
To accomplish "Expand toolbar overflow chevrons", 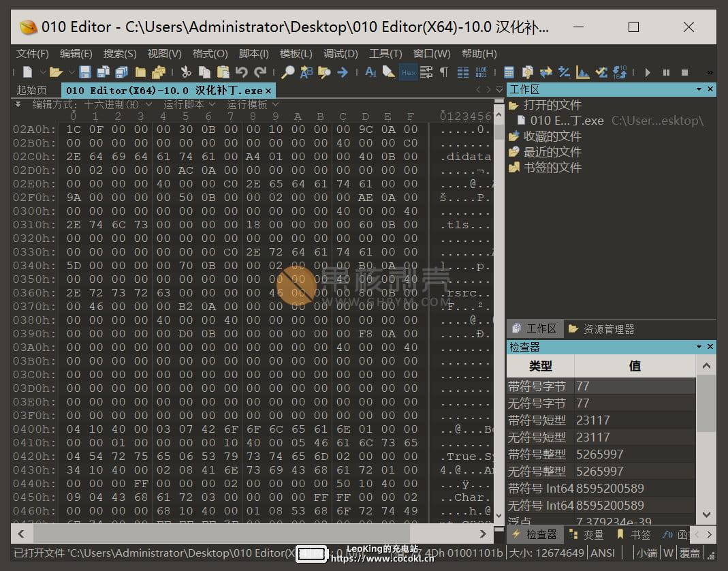I will tap(710, 72).
